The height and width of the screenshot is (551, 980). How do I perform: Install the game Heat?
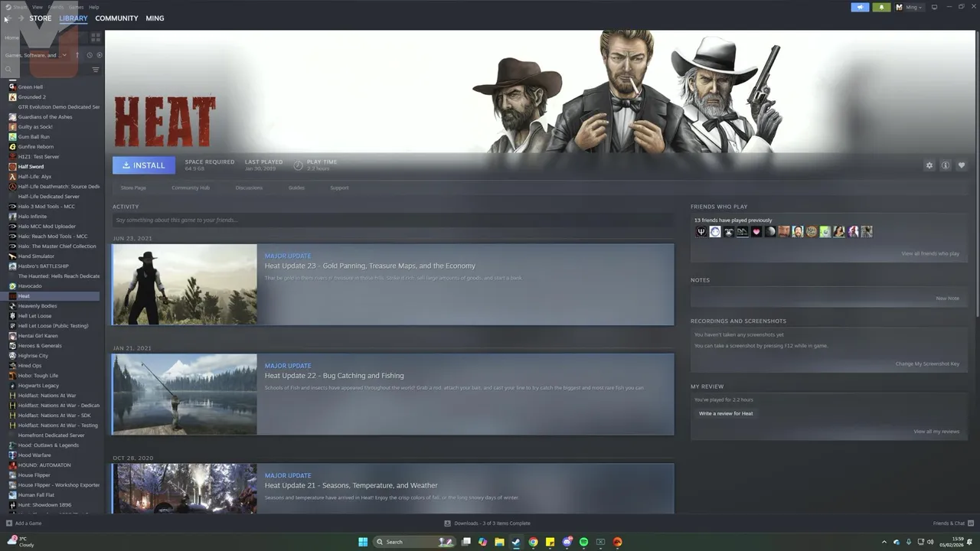pyautogui.click(x=144, y=165)
